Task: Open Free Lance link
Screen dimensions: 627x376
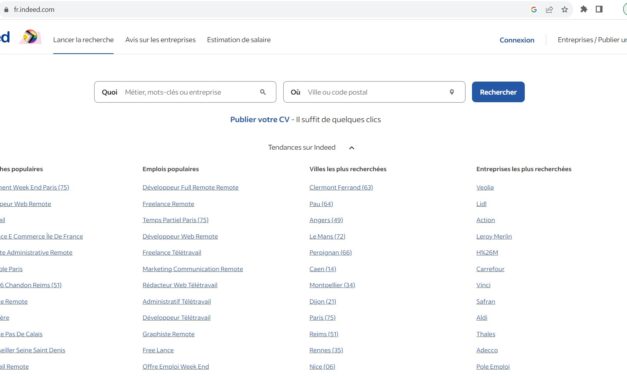Action: coord(158,350)
